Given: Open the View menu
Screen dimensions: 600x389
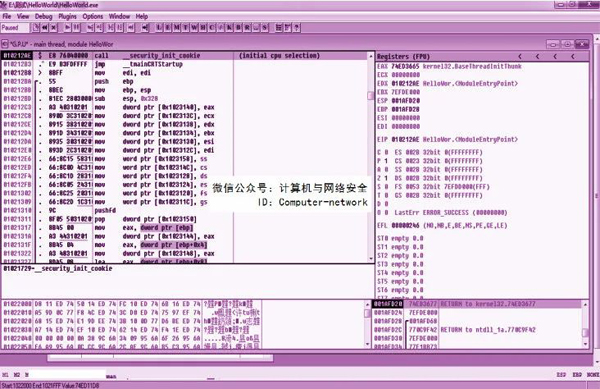Looking at the screenshot, I should click(x=23, y=16).
